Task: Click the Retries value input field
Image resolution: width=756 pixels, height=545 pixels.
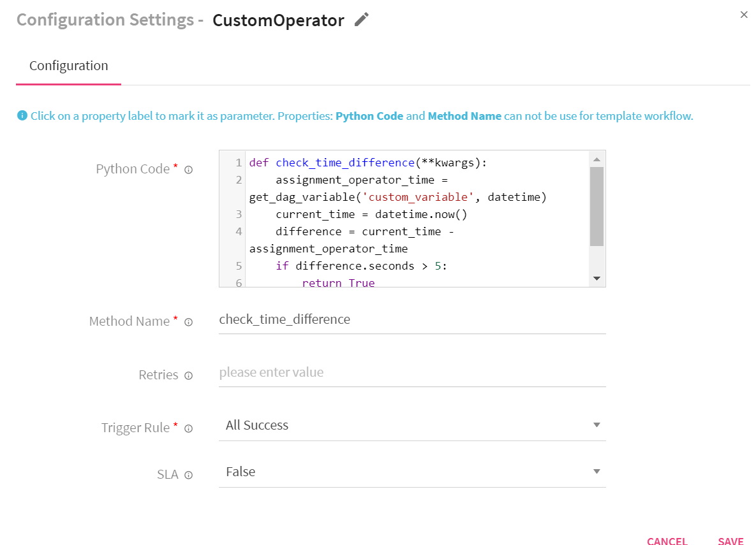Action: click(x=412, y=372)
